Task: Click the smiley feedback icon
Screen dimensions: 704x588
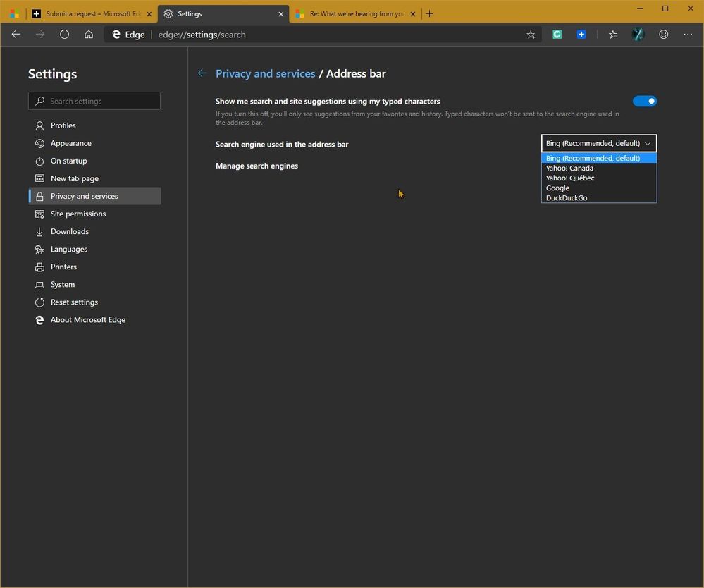Action: pyautogui.click(x=663, y=35)
